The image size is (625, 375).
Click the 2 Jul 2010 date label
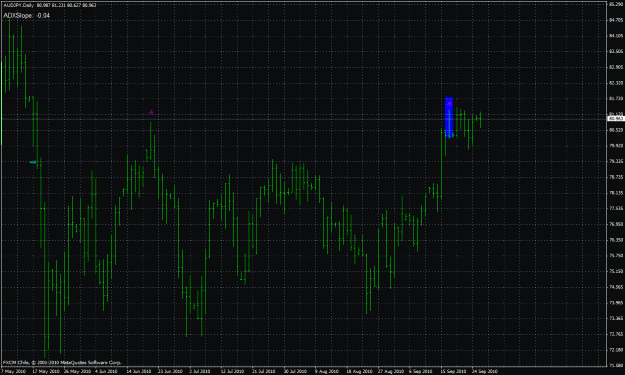click(200, 371)
